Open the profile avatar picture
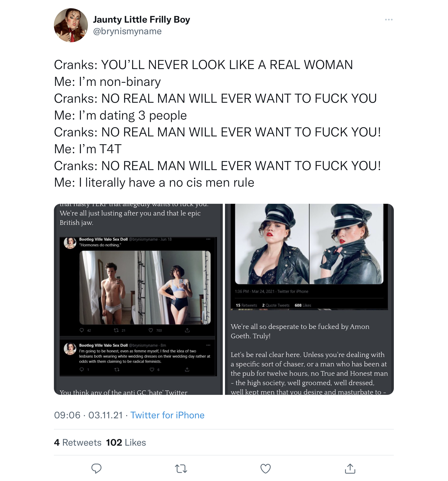 pyautogui.click(x=71, y=25)
